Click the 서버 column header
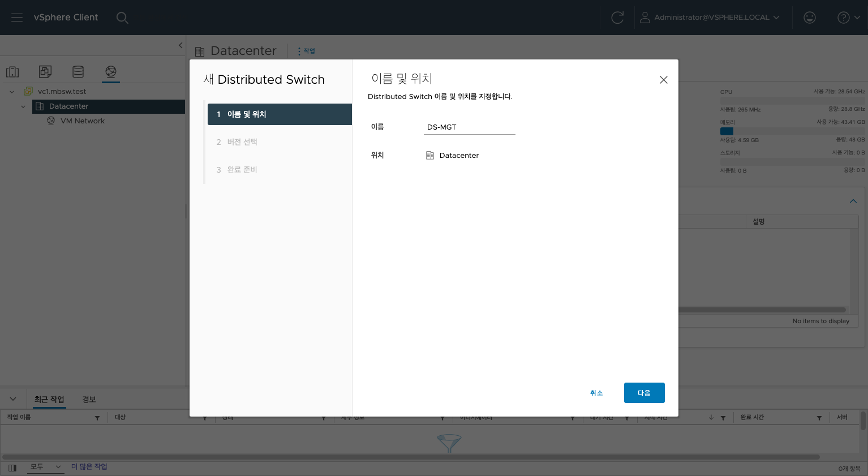 843,417
